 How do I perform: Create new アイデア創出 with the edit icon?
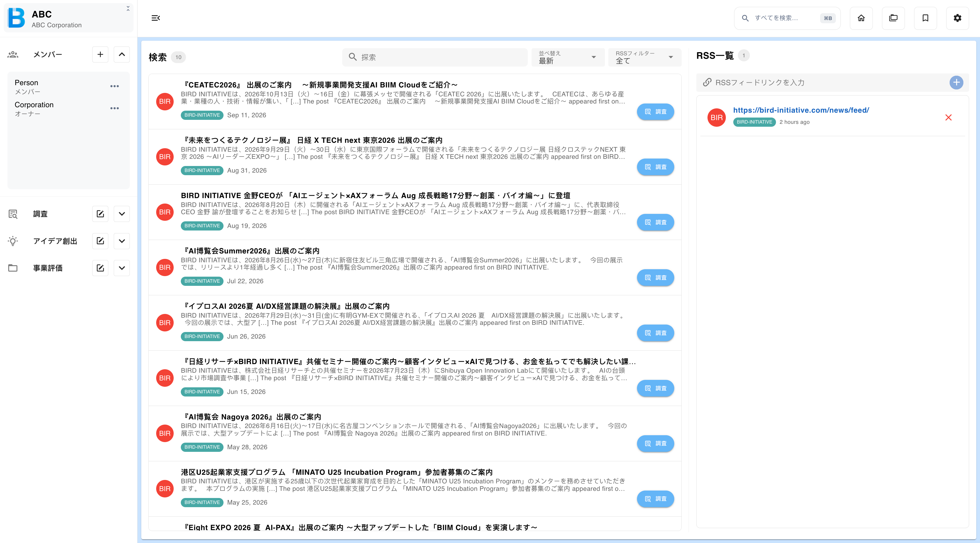100,241
